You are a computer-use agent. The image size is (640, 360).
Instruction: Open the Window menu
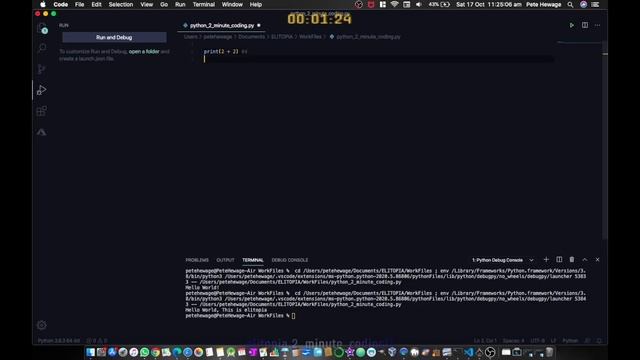pos(232,4)
